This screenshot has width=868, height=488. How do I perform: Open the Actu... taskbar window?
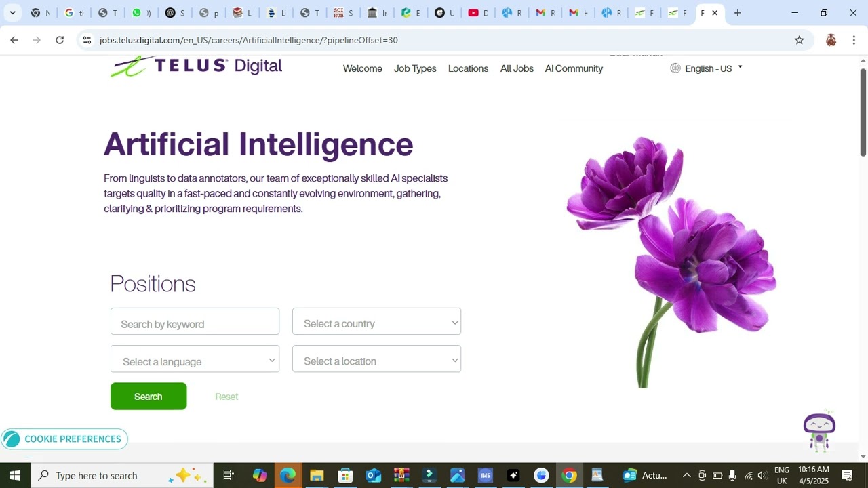(x=645, y=475)
